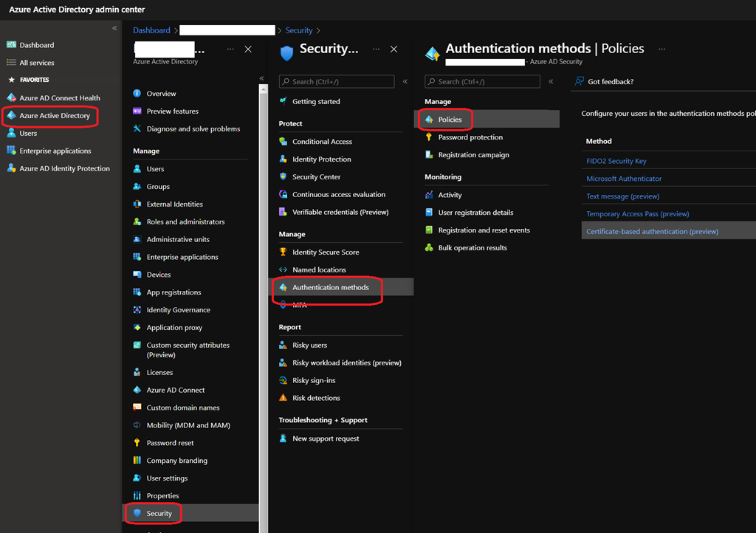This screenshot has width=756, height=533.
Task: Collapse the Authentication methods menu pane
Action: pyautogui.click(x=551, y=81)
